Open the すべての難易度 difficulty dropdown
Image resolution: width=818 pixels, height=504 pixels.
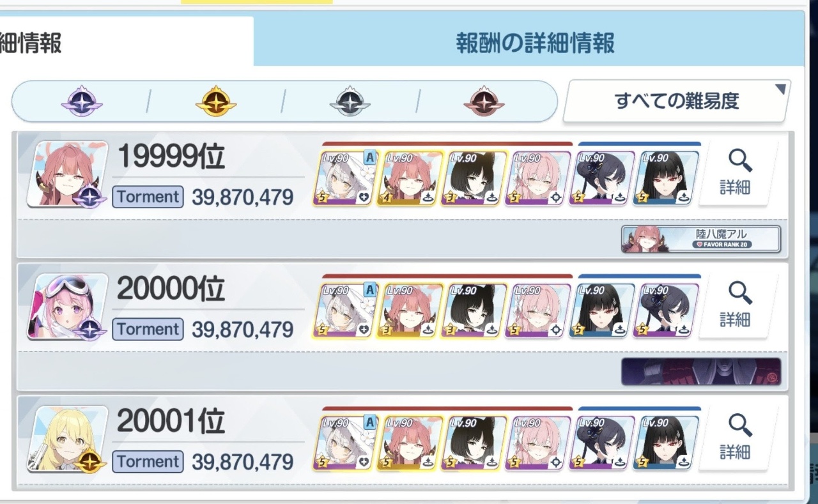click(677, 101)
